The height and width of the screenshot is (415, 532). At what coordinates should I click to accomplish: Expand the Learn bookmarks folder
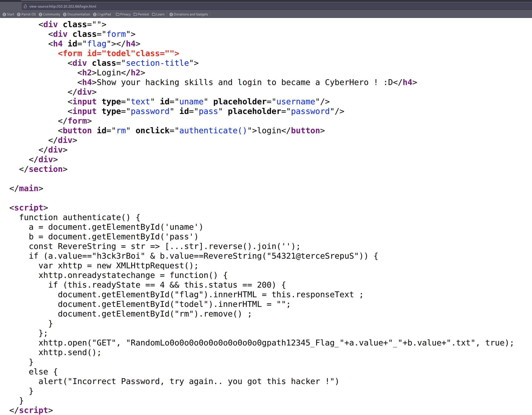tap(158, 14)
